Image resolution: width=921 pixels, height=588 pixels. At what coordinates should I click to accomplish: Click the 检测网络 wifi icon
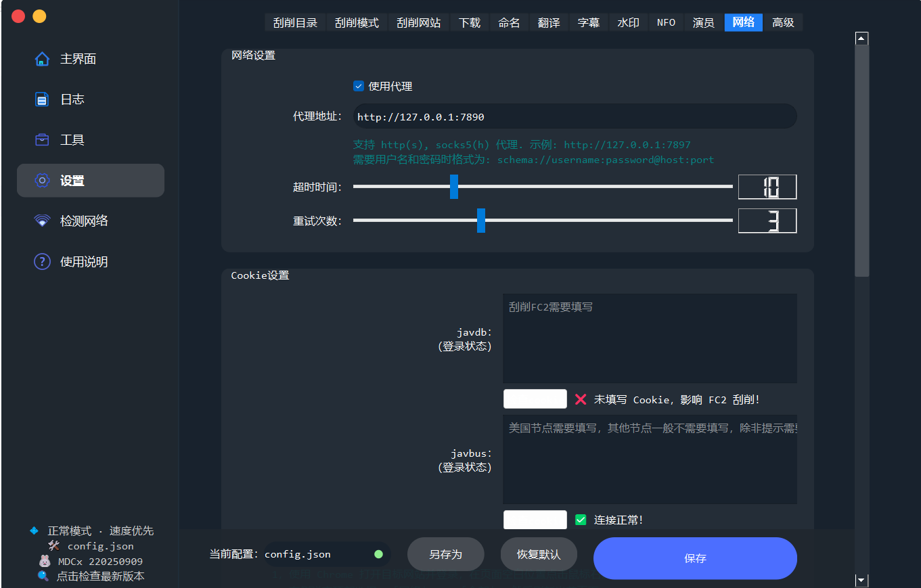[42, 221]
